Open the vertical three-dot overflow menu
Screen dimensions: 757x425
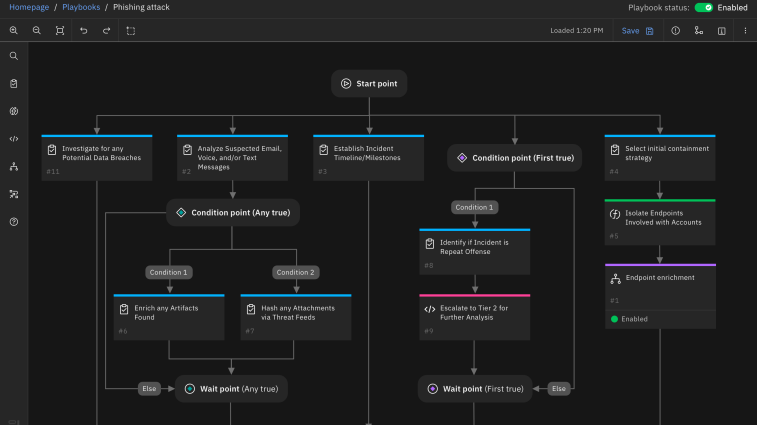pyautogui.click(x=745, y=31)
